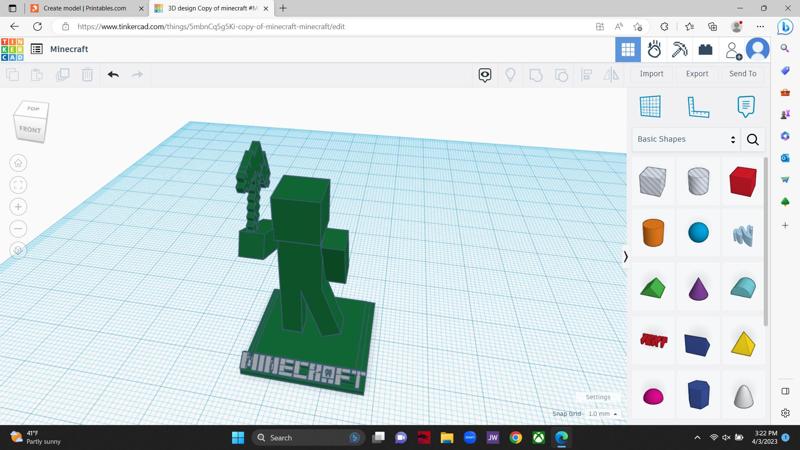This screenshot has height=450, width=800.
Task: Switch to Bricks mode
Action: click(x=705, y=49)
